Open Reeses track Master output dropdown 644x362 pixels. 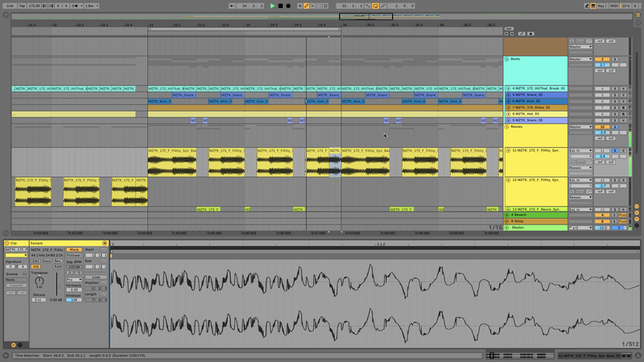point(580,127)
